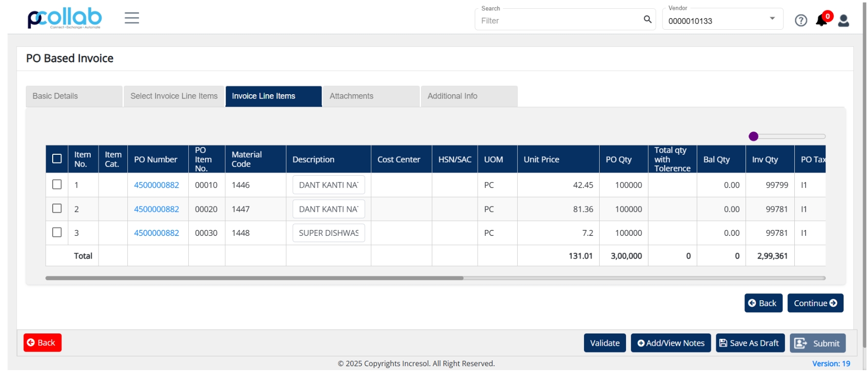Viewport: 868px width, 374px height.
Task: Click the purple slider handle above table
Action: 753,136
